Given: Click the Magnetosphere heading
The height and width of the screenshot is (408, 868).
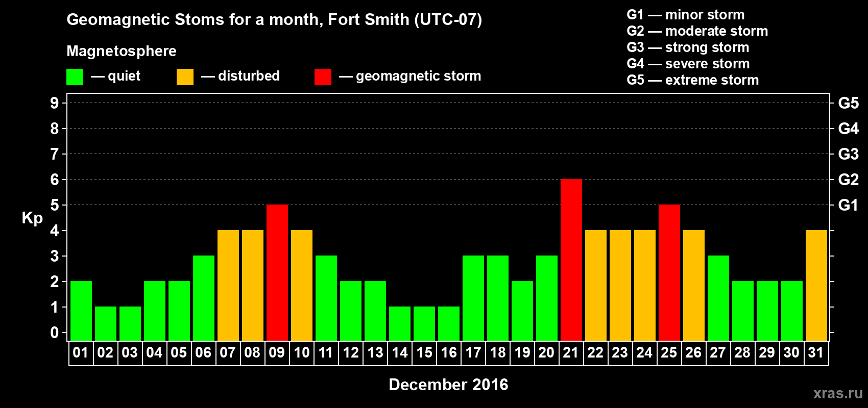Looking at the screenshot, I should pyautogui.click(x=122, y=52).
